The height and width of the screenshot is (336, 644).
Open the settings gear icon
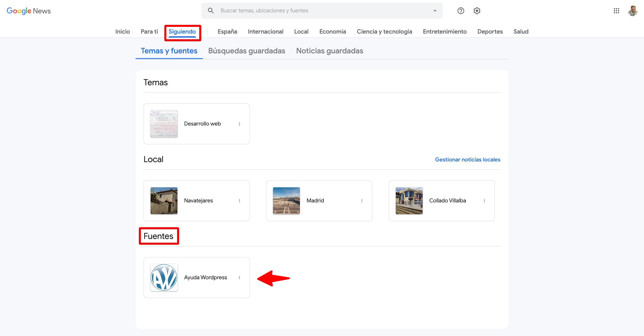pos(477,11)
